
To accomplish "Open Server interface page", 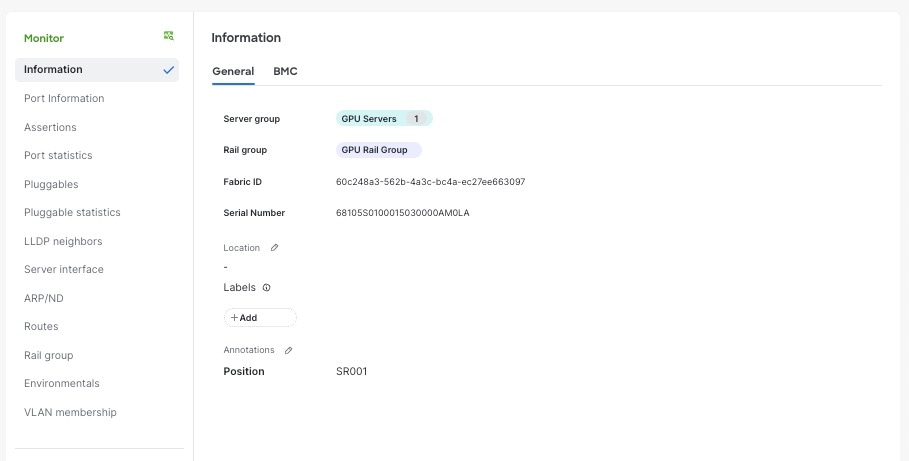I will point(64,270).
